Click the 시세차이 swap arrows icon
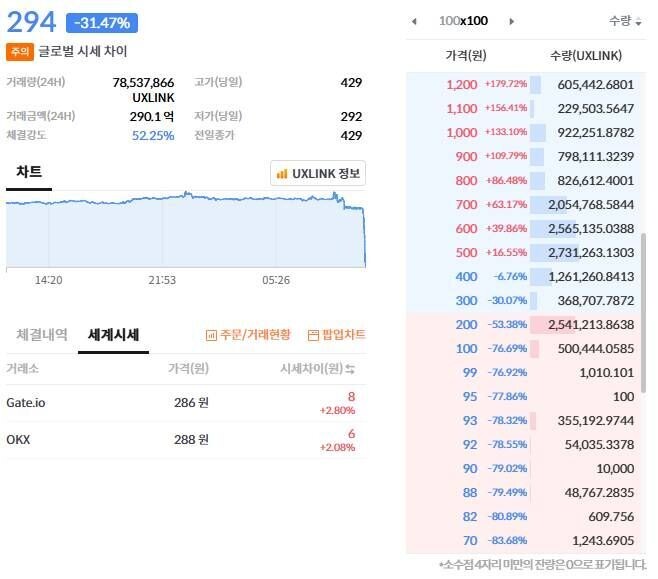658x579 pixels. (351, 370)
